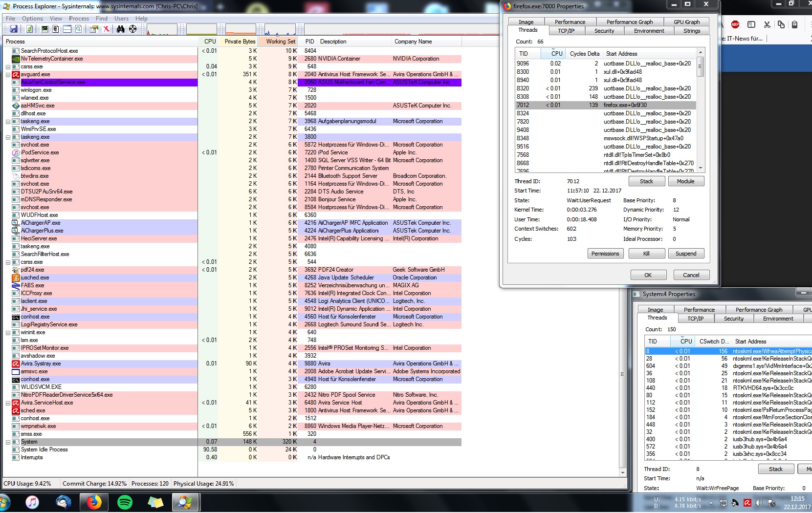This screenshot has height=513, width=812.
Task: Switch to GPU Graph tab in firefox.exe Properties
Action: [686, 22]
